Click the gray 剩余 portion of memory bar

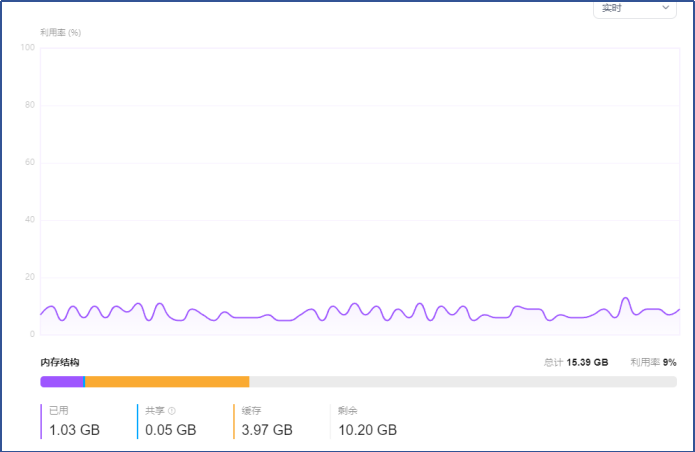pos(463,382)
